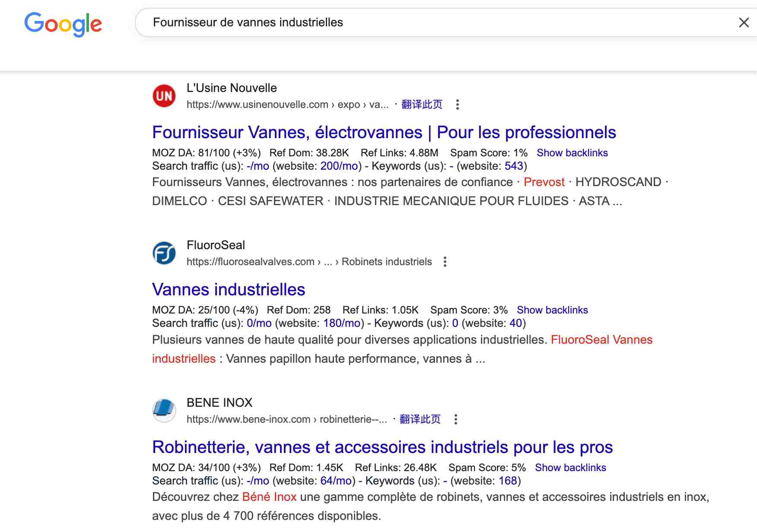Click the bene-inox.com URL breadcrumb

coord(286,419)
